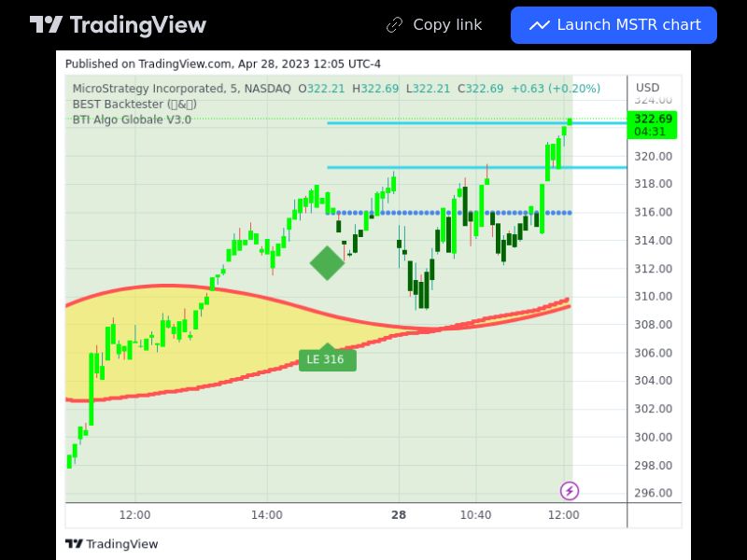Click the LE 316 entry label
Image resolution: width=747 pixels, height=560 pixels.
click(x=328, y=359)
